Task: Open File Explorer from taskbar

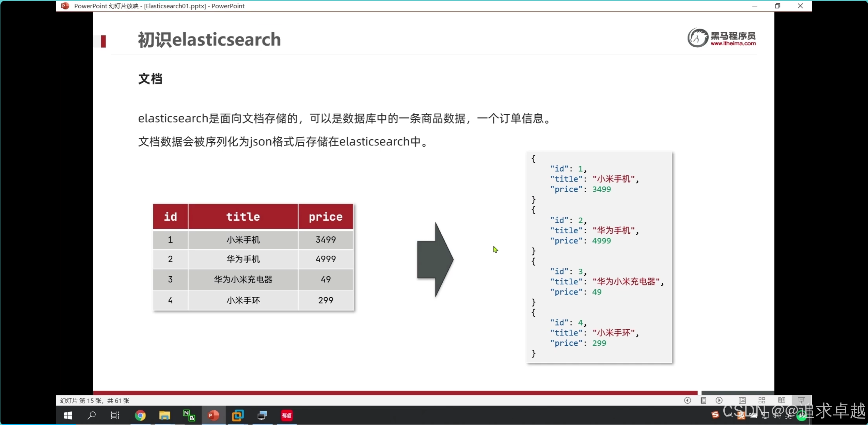Action: click(x=164, y=415)
